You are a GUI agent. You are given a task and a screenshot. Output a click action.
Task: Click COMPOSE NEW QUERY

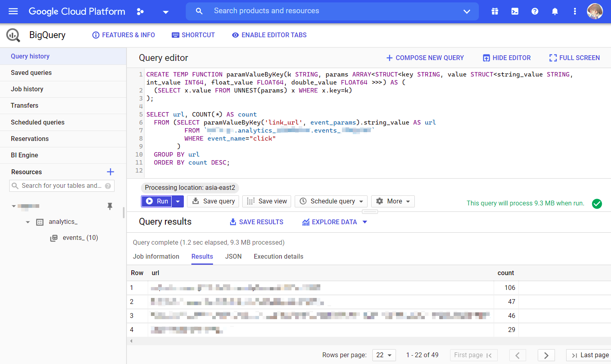pyautogui.click(x=425, y=58)
